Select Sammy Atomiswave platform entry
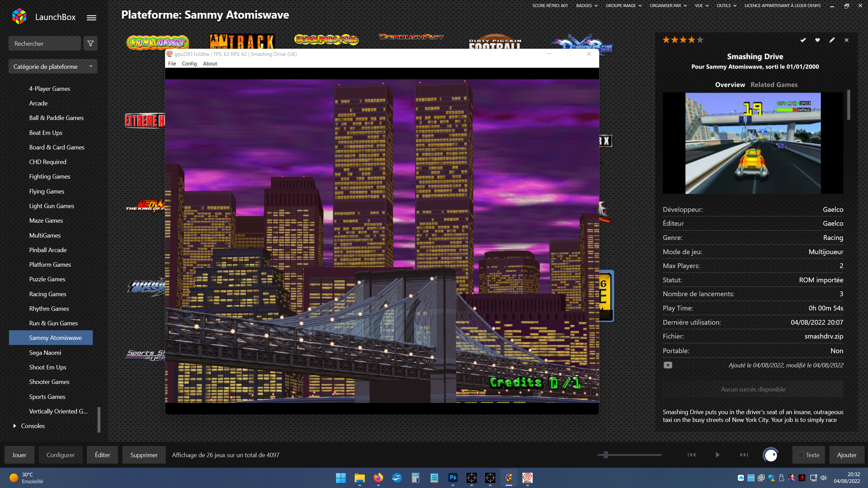Screen dimensions: 868x488 coord(51,338)
